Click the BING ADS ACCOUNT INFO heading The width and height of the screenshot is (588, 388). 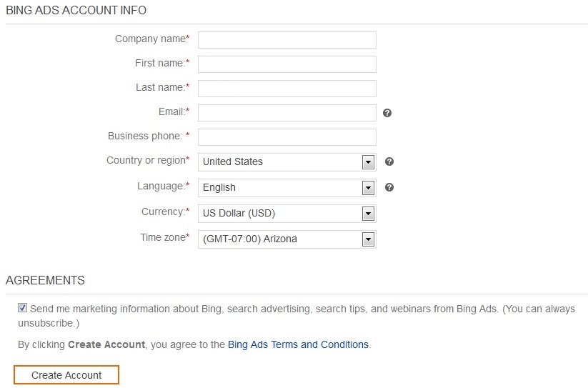[x=76, y=10]
